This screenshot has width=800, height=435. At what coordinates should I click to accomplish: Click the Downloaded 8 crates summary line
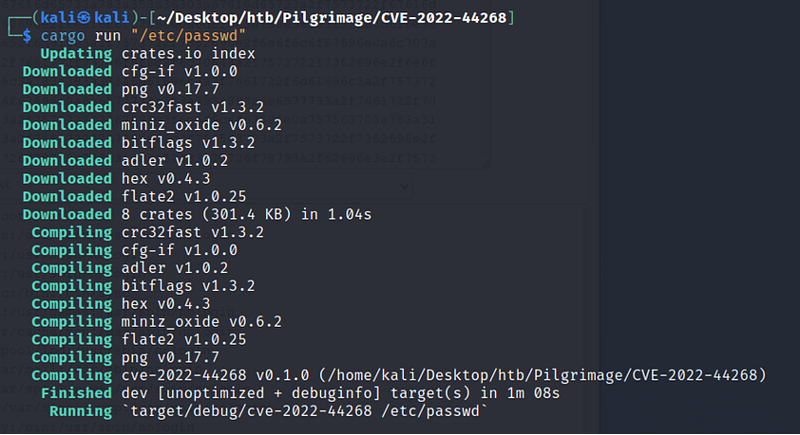[197, 214]
